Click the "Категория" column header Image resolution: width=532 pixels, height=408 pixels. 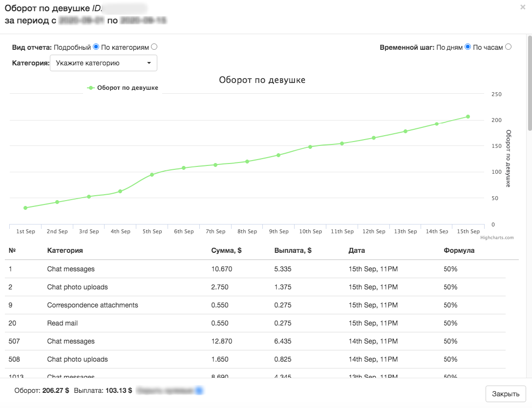pos(65,250)
